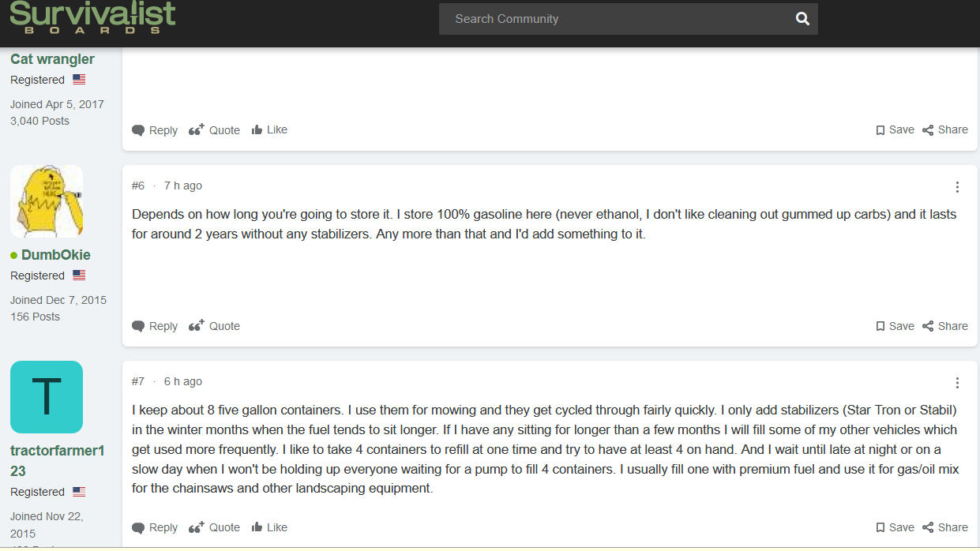Reply to DumbOkie's post #6
Image resolution: width=980 pixels, height=551 pixels.
tap(155, 326)
